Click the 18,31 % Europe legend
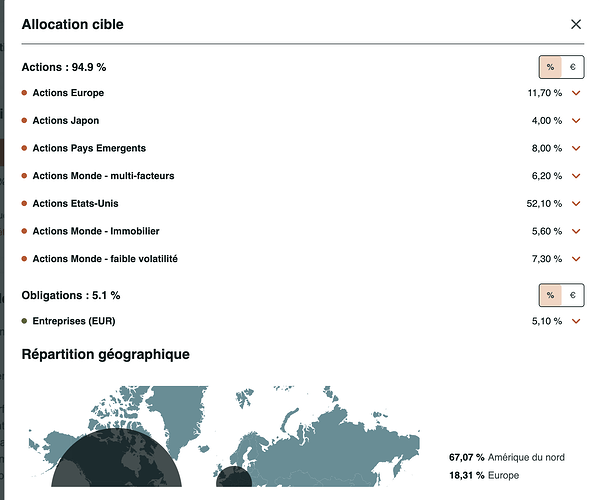This screenshot has width=600, height=500. (x=484, y=476)
